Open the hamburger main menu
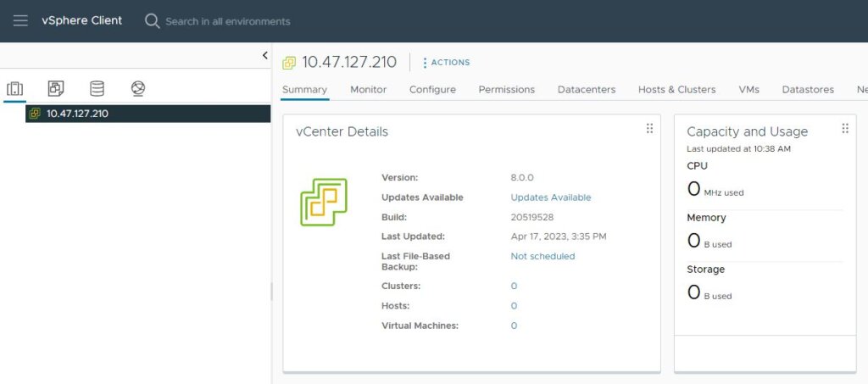This screenshot has width=868, height=384. pos(20,21)
